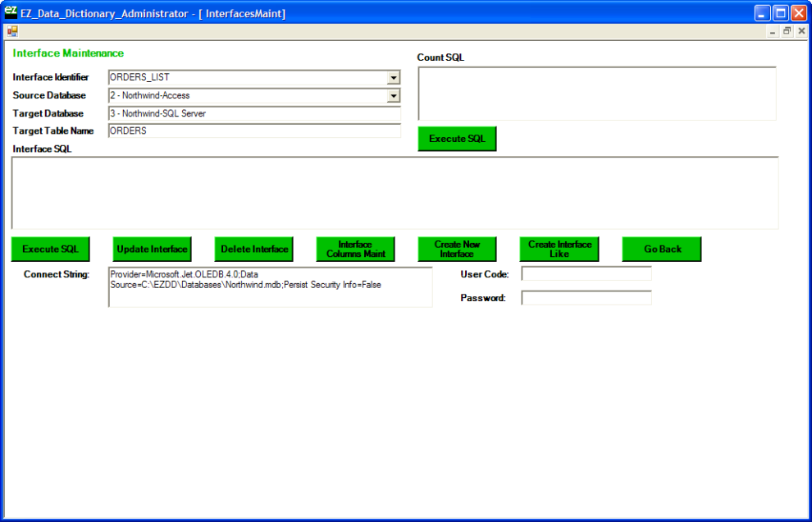Click the Target Table Name field

254,131
